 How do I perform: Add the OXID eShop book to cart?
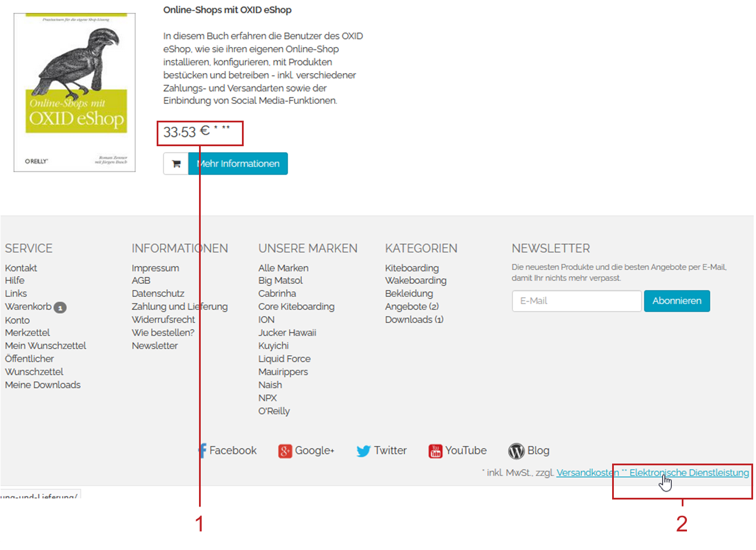click(176, 164)
